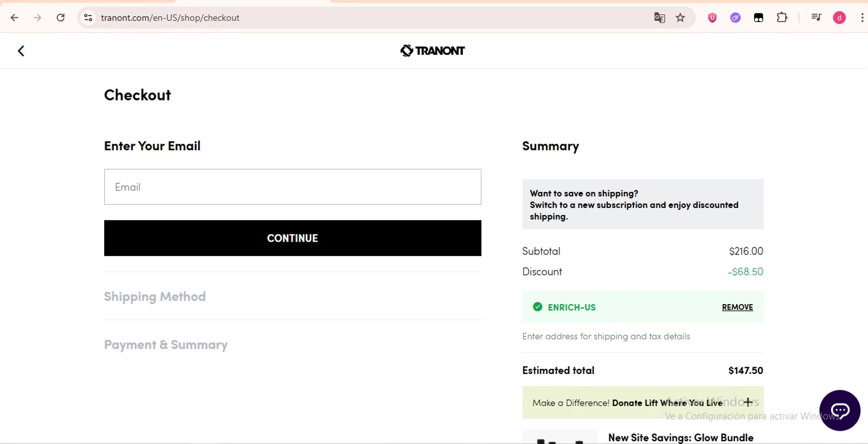
Task: Open the Extensions puzzle icon
Action: pyautogui.click(x=782, y=17)
